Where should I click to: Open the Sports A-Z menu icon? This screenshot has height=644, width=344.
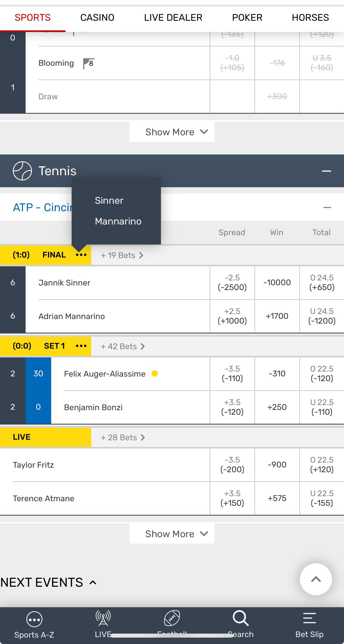34,619
